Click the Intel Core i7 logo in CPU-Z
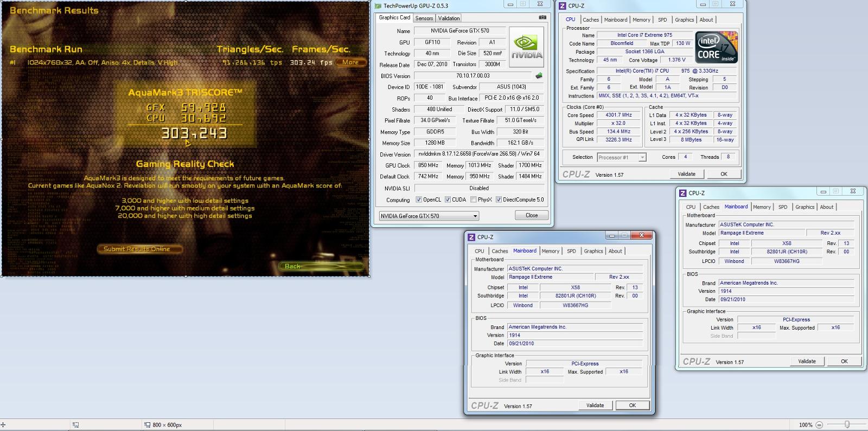The height and width of the screenshot is (431, 868). 716,48
